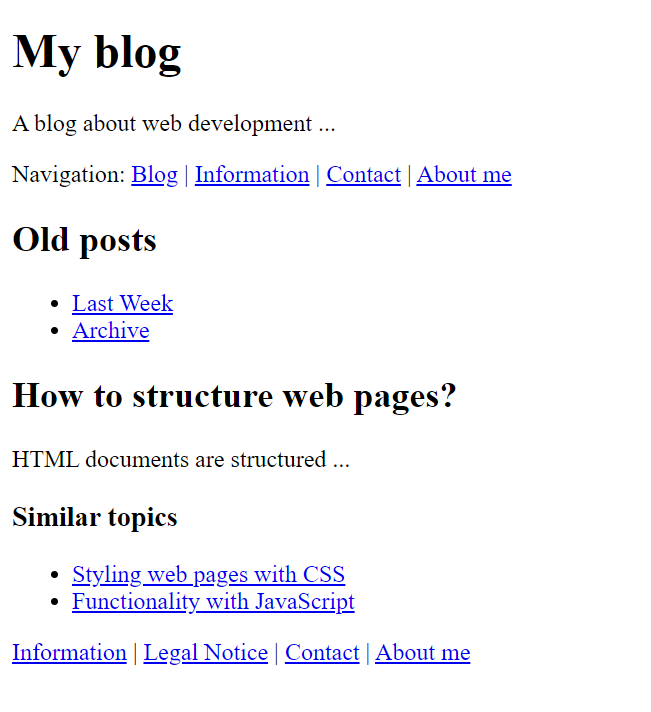
Task: Open the Contact link beside Navigation label
Action: tap(363, 175)
